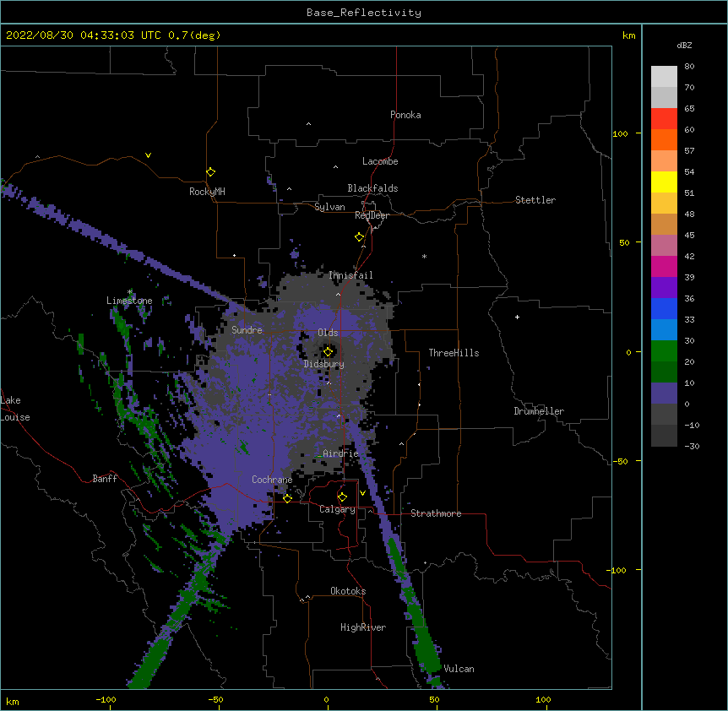Screen dimensions: 728x711
Task: Click the -100 tick on the right axis
Action: point(617,570)
